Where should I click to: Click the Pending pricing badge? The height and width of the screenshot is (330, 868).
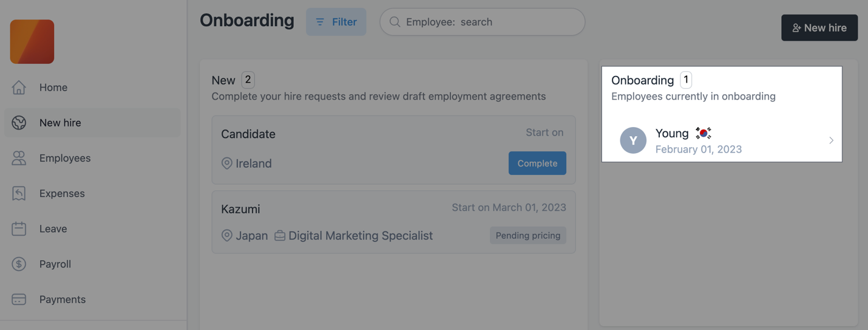[527, 235]
